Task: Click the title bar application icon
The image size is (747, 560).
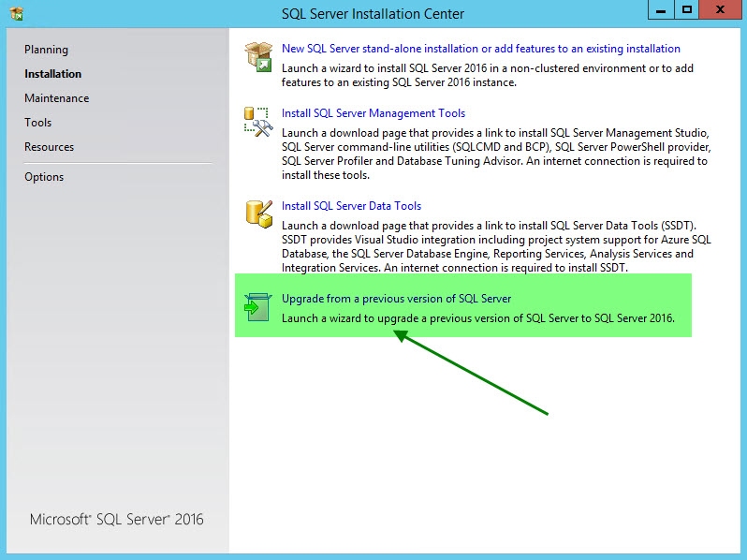Action: pyautogui.click(x=16, y=14)
